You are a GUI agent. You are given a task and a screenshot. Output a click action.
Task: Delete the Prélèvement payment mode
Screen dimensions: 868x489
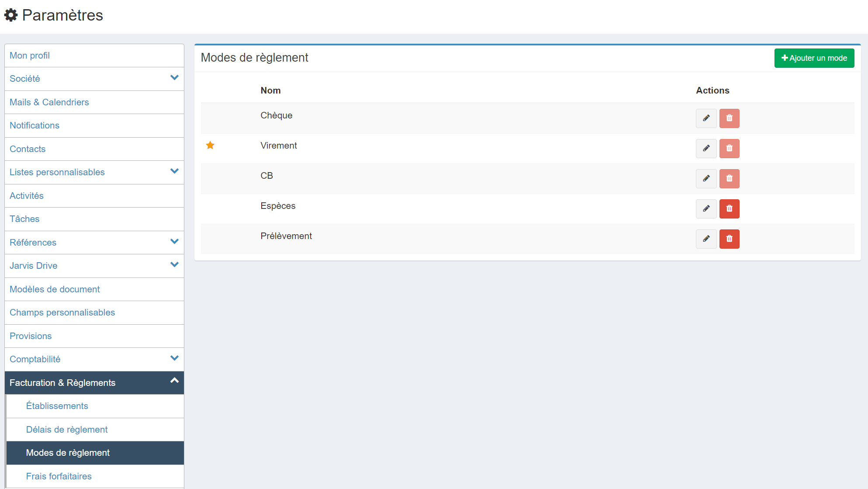pyautogui.click(x=729, y=239)
